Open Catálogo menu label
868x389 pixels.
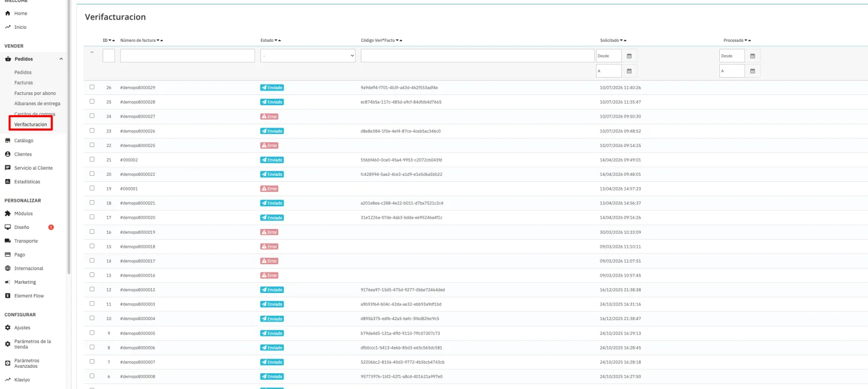click(x=24, y=141)
